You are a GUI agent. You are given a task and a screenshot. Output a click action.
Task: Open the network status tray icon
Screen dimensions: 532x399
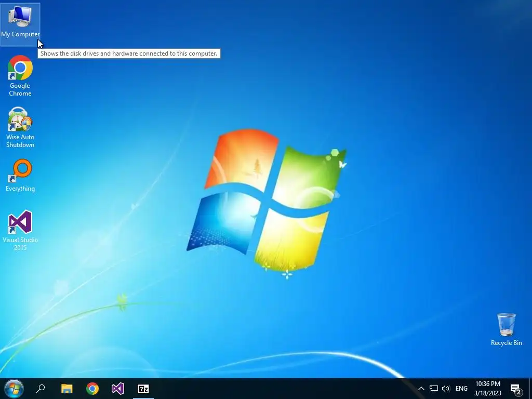click(x=434, y=389)
